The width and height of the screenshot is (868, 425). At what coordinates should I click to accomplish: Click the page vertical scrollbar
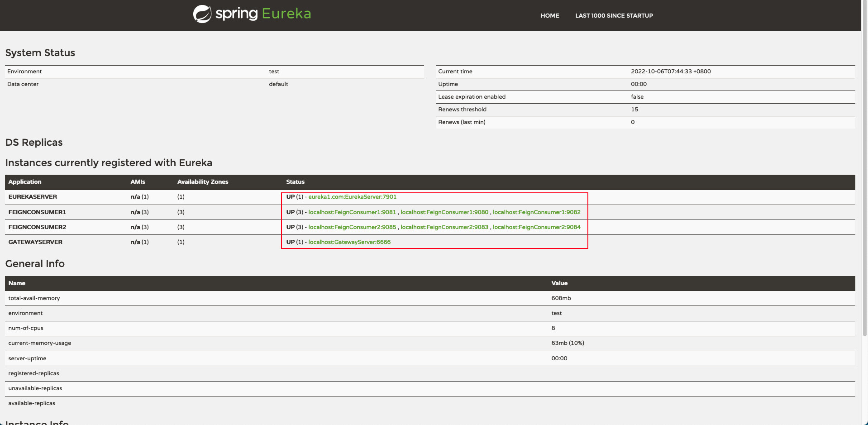point(864,167)
